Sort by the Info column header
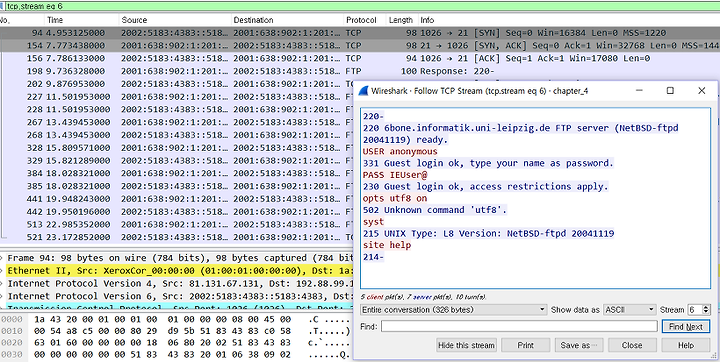720x362 pixels. (568, 20)
